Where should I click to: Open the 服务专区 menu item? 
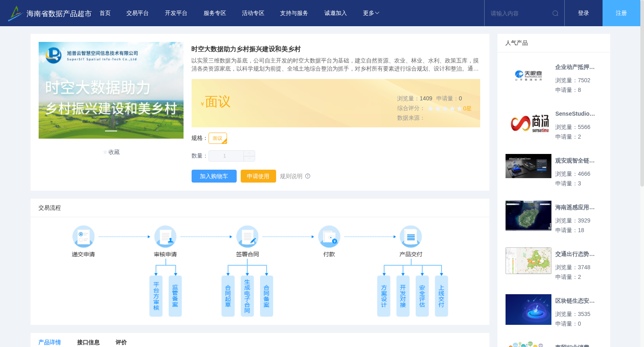point(215,13)
